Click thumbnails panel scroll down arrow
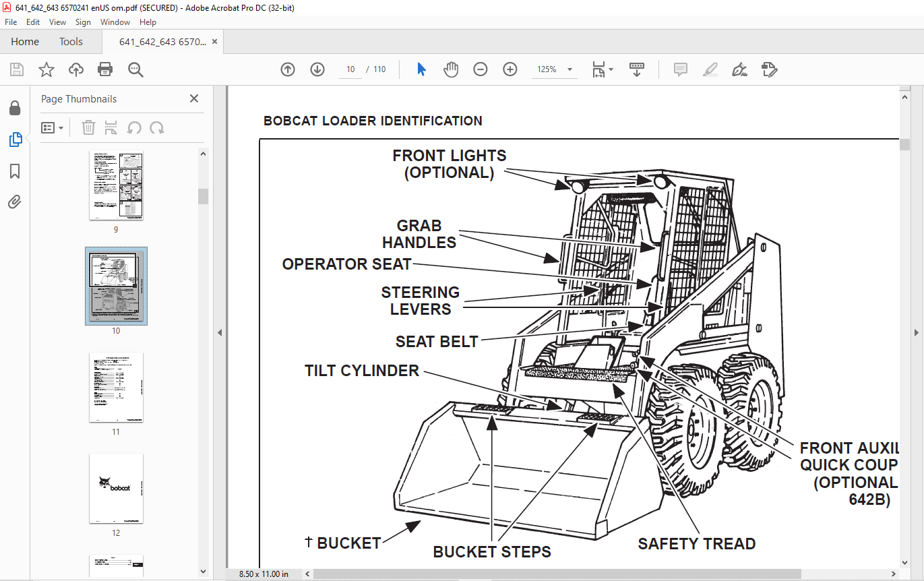The width and height of the screenshot is (924, 581). point(203,572)
